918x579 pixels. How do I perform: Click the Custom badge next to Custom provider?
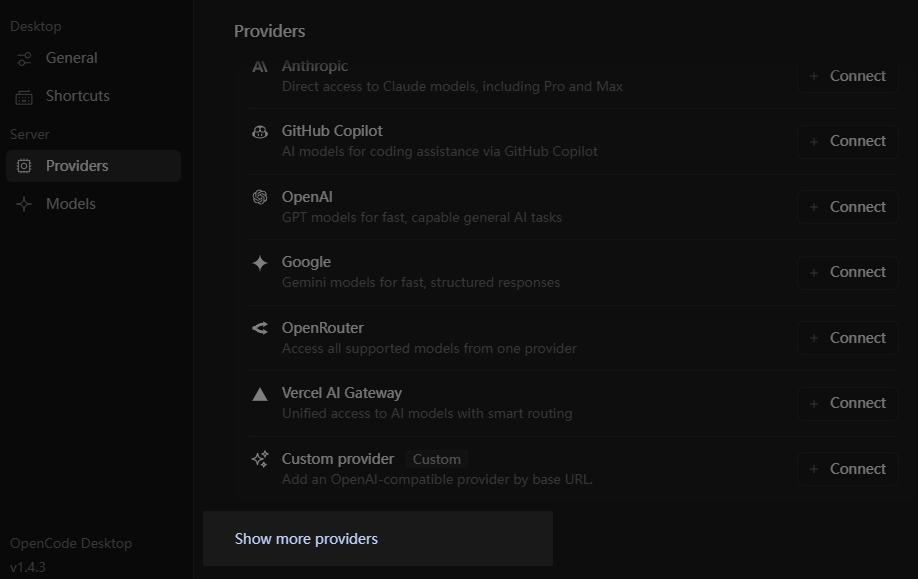[x=436, y=459]
